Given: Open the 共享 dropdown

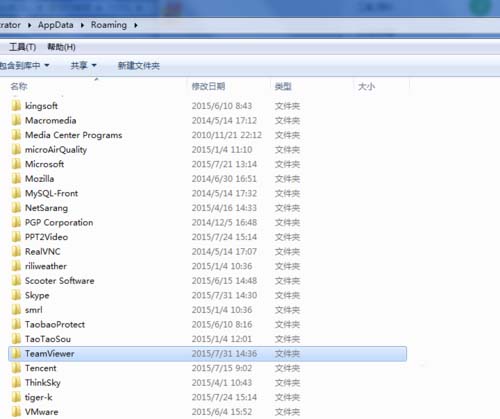Looking at the screenshot, I should point(83,65).
